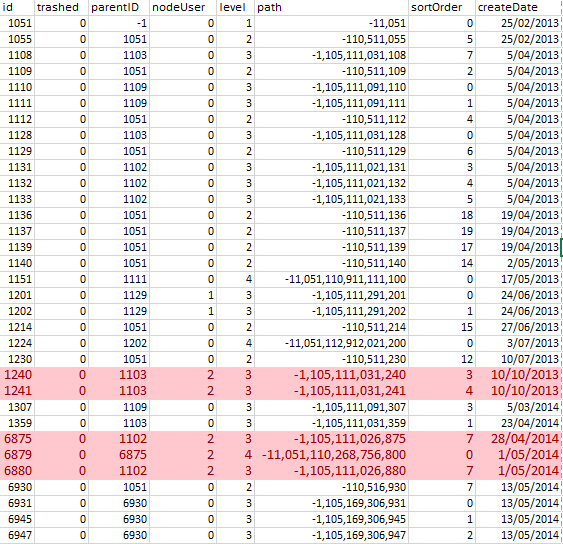
Task: Select path cell -11,051,112,912,021,200
Action: click(x=331, y=343)
